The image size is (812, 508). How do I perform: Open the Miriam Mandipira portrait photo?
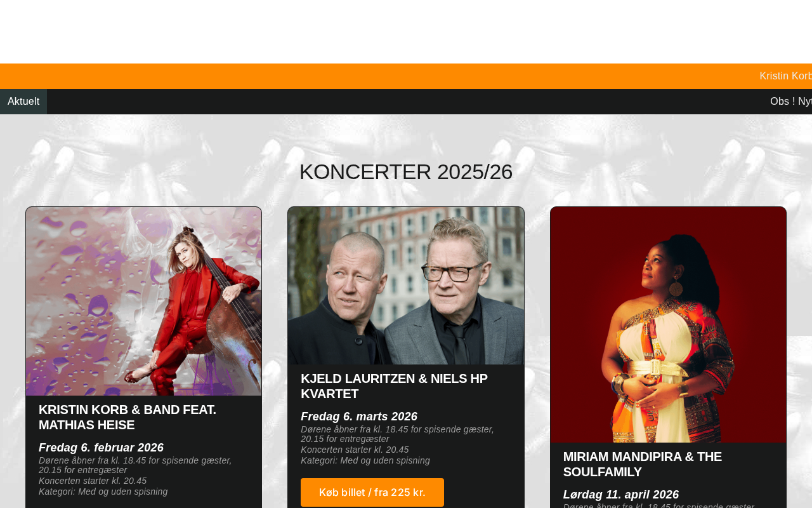coord(668,324)
